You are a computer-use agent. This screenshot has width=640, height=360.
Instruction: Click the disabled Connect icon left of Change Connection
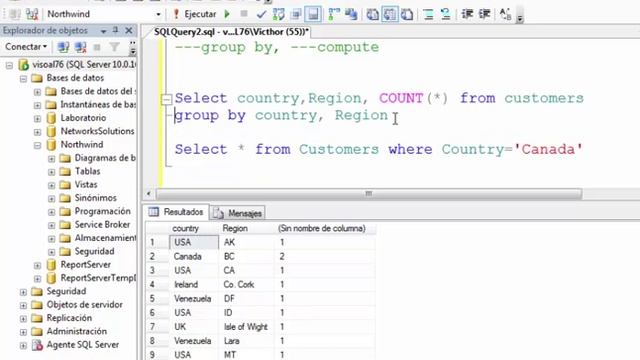click(x=15, y=14)
